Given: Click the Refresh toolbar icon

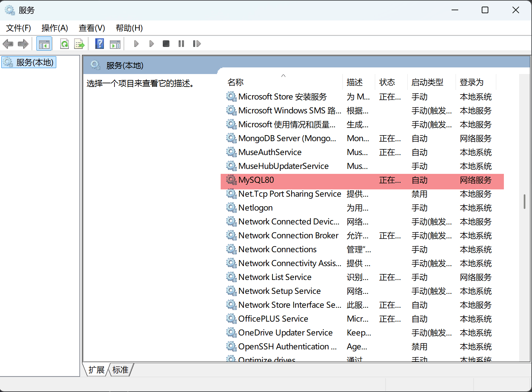Looking at the screenshot, I should [65, 44].
